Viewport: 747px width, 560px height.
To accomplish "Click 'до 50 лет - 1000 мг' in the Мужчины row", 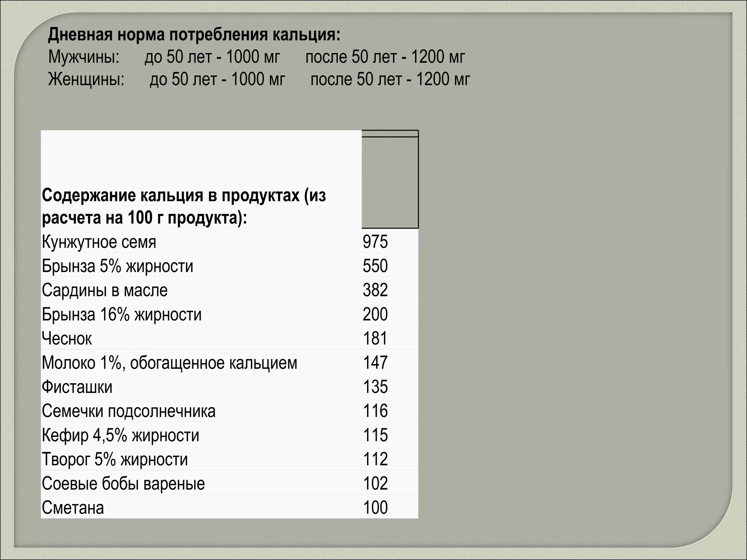I will [212, 57].
